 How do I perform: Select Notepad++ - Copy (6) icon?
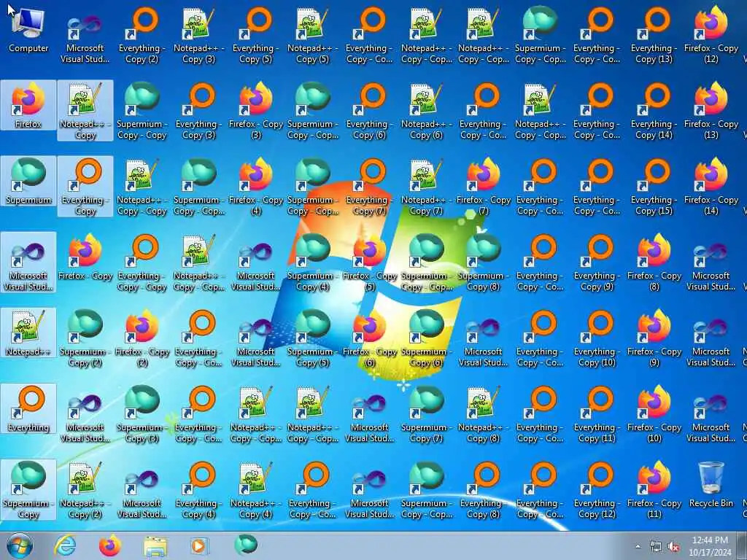[x=426, y=111]
